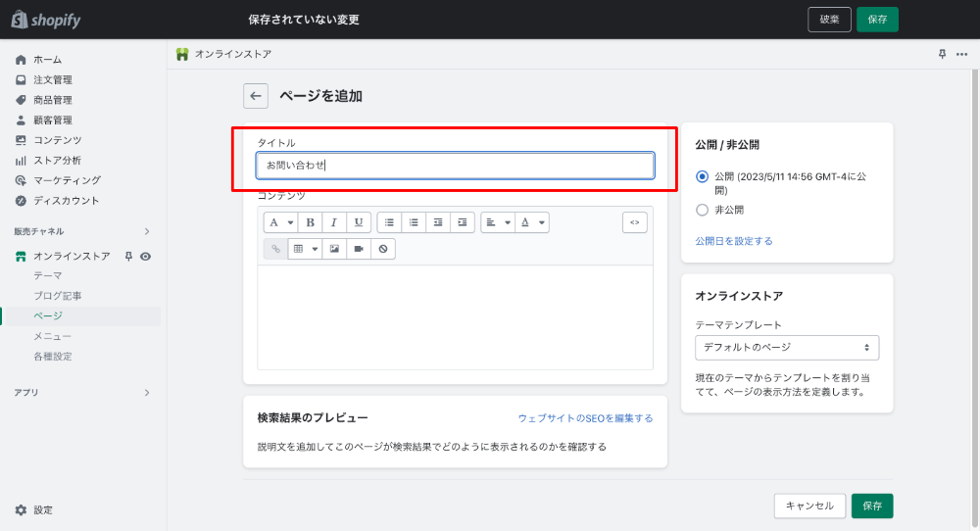The width and height of the screenshot is (980, 531).
Task: Insert a bulleted list
Action: [x=389, y=222]
